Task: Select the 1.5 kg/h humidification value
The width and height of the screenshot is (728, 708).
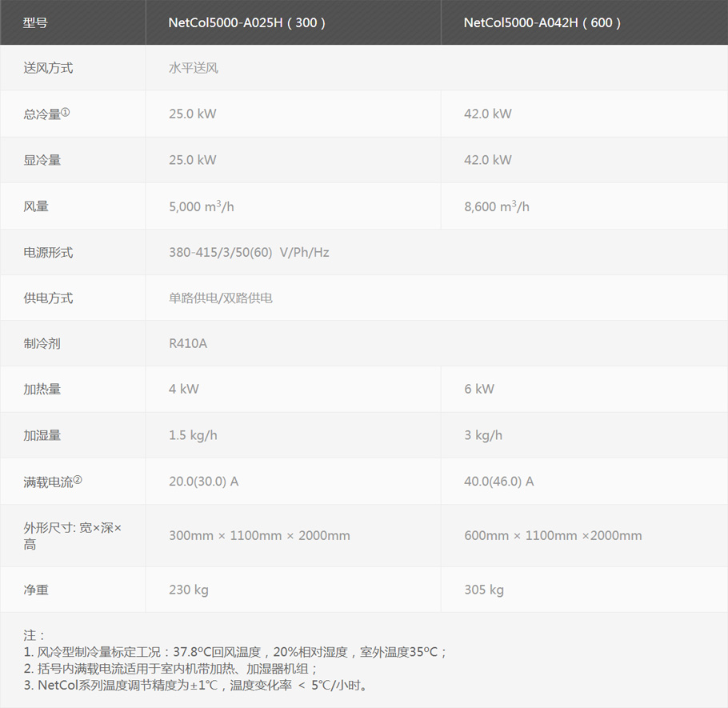Action: (x=193, y=435)
